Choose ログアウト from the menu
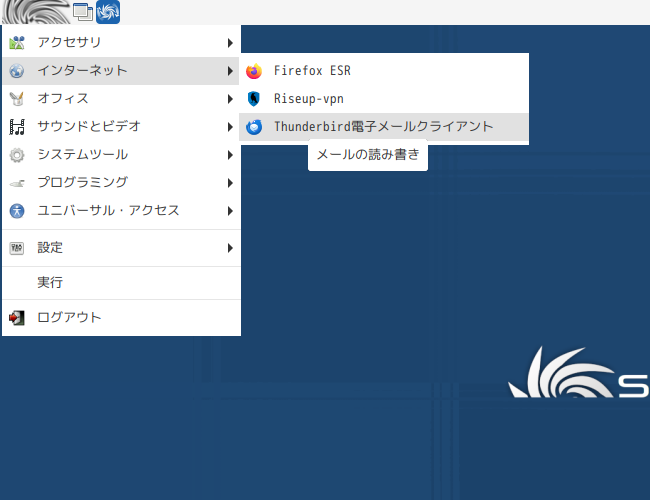The width and height of the screenshot is (650, 500). [121, 318]
